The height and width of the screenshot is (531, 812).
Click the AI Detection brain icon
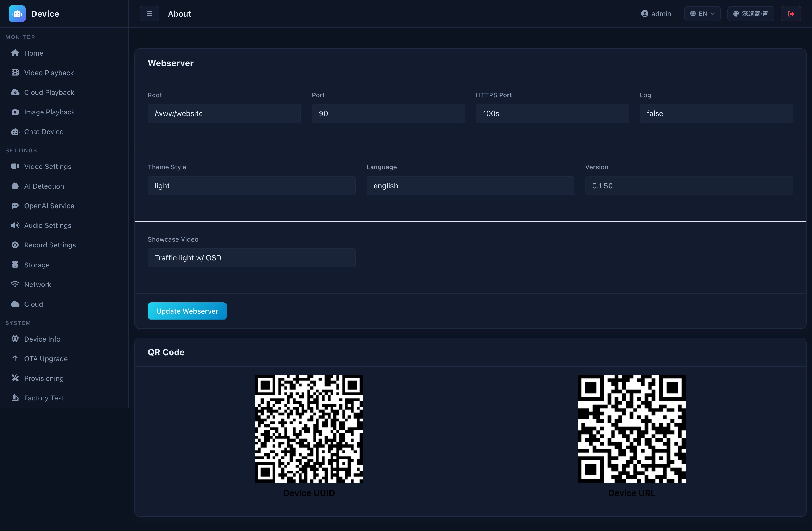point(15,186)
